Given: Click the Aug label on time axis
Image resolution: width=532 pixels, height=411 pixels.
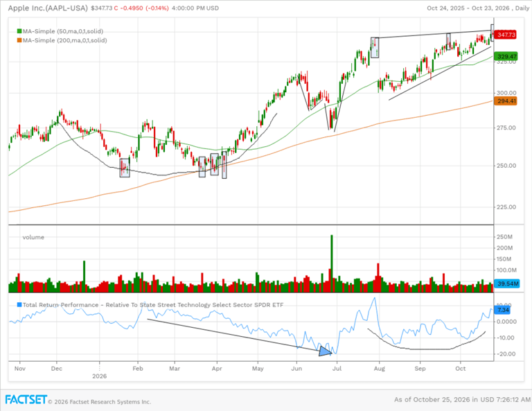Looking at the screenshot, I should 380,369.
